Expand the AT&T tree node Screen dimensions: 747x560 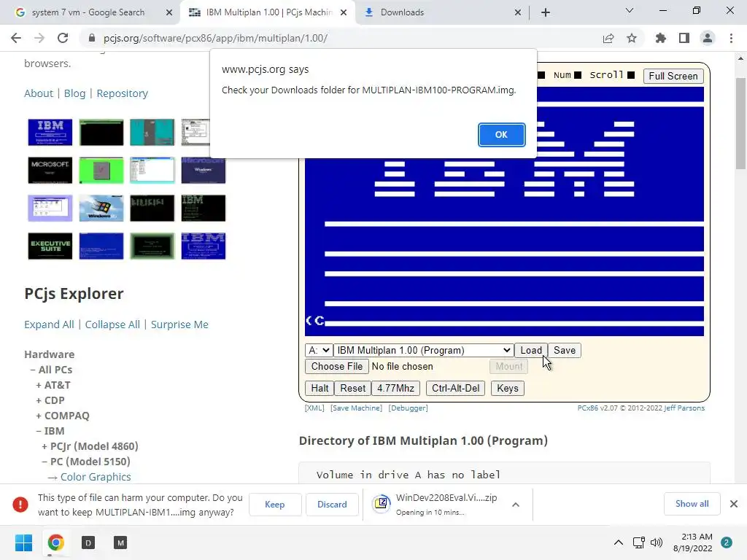pos(39,385)
